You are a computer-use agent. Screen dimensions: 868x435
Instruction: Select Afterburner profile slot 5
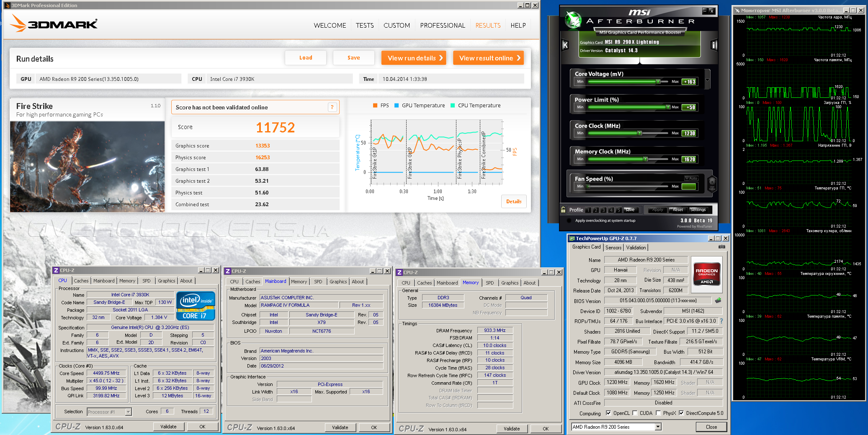click(x=619, y=210)
